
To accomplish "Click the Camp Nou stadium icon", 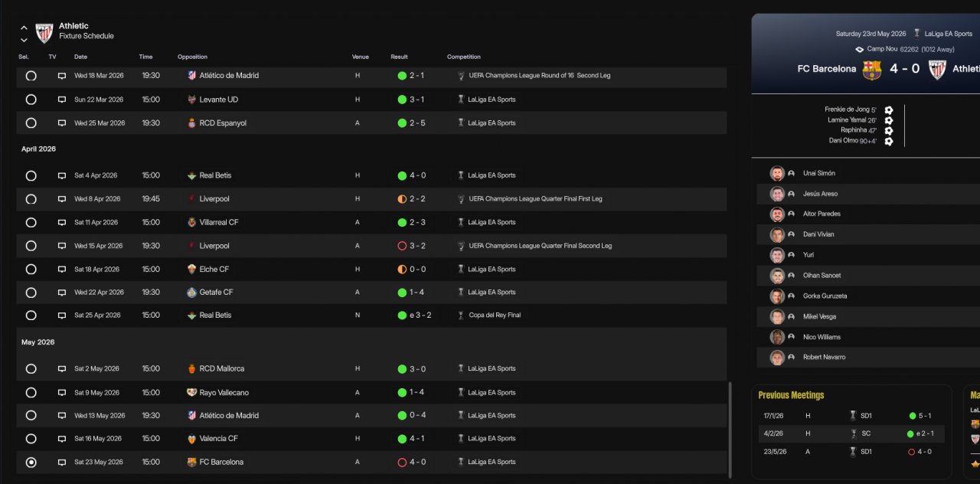I will pyautogui.click(x=859, y=49).
